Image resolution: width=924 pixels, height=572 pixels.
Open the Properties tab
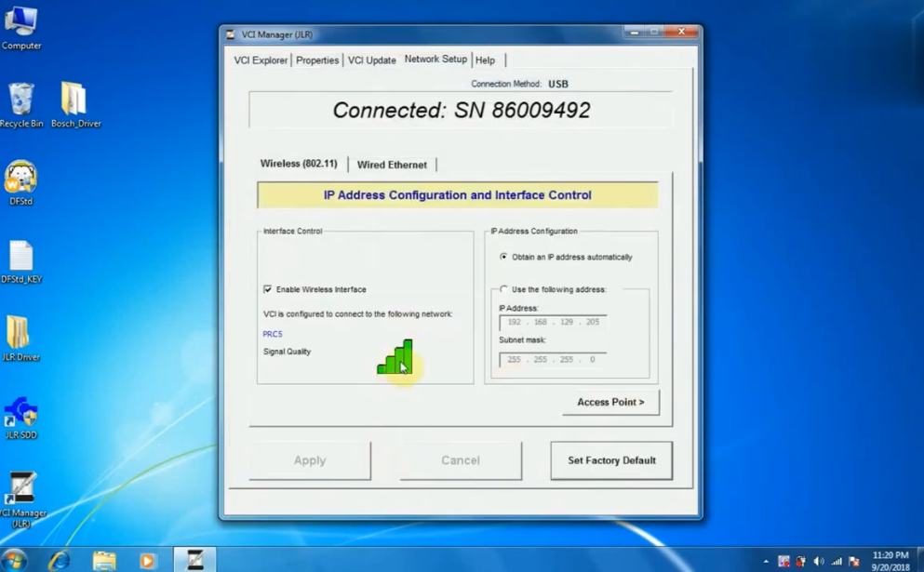(317, 60)
